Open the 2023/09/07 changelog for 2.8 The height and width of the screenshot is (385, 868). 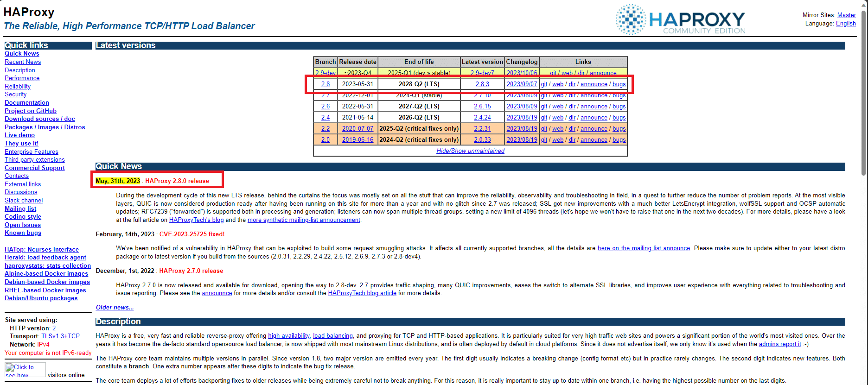tap(522, 84)
